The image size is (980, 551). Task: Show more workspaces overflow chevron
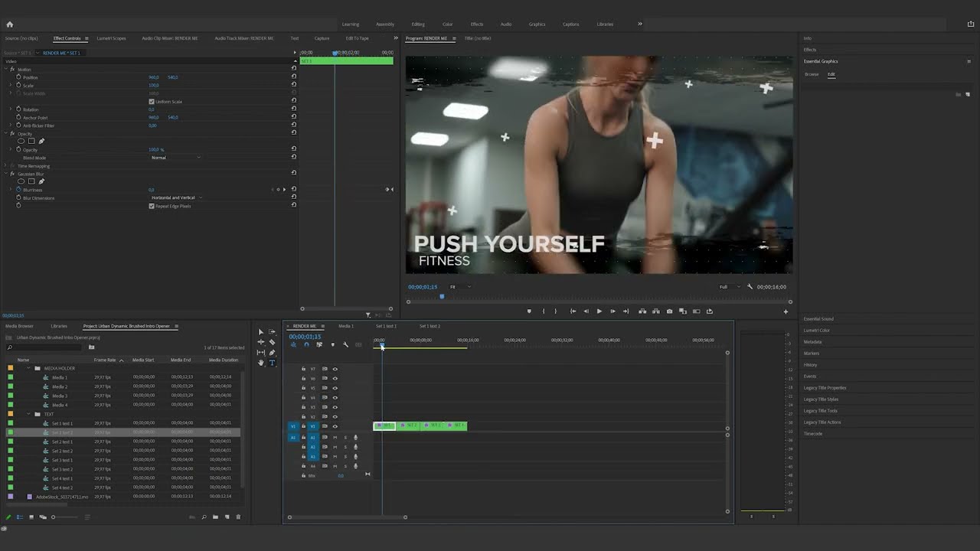coord(640,24)
